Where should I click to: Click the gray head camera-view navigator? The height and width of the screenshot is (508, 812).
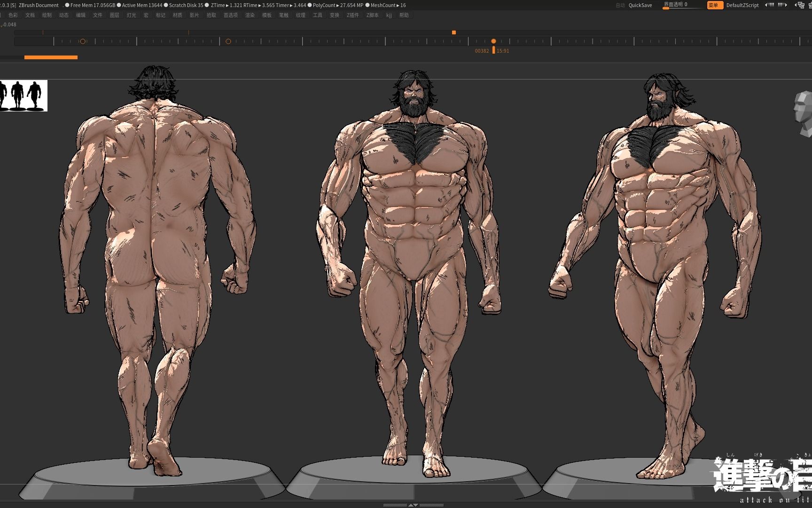pos(803,114)
